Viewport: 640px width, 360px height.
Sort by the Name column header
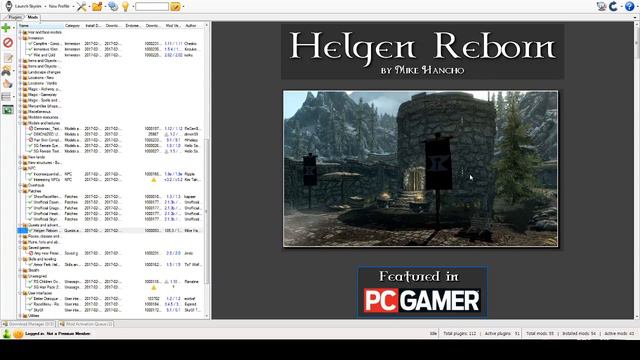pos(40,26)
